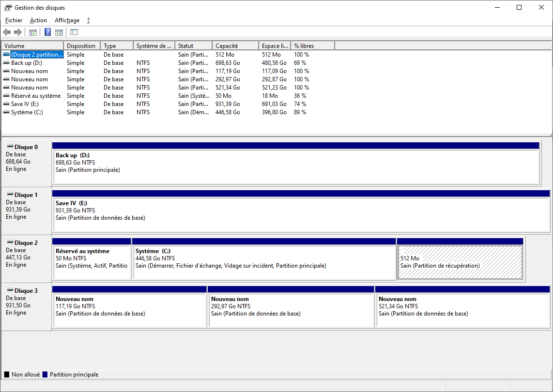
Task: Click the black Non alloué legend swatch
Action: [x=7, y=375]
